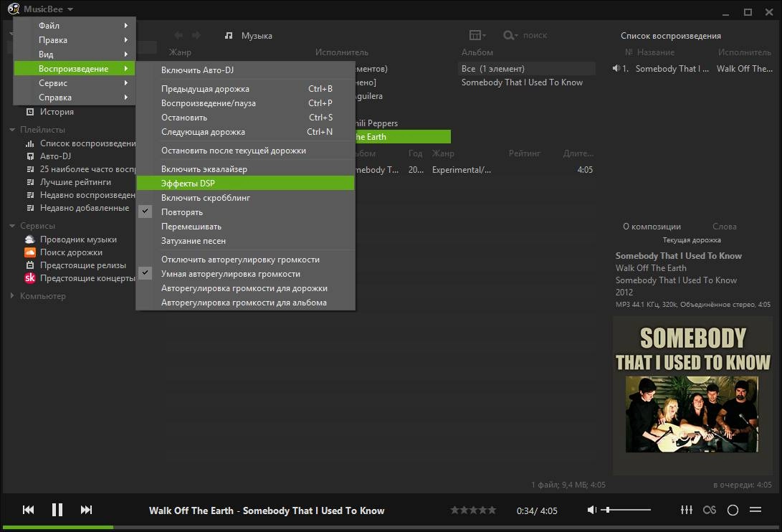The height and width of the screenshot is (532, 782).
Task: Select Отключить авторегулировку громкости
Action: [x=245, y=260]
